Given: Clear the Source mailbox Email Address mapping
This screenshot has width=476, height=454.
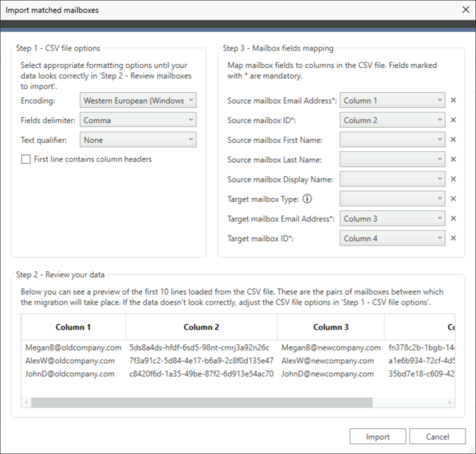Looking at the screenshot, I should point(453,100).
